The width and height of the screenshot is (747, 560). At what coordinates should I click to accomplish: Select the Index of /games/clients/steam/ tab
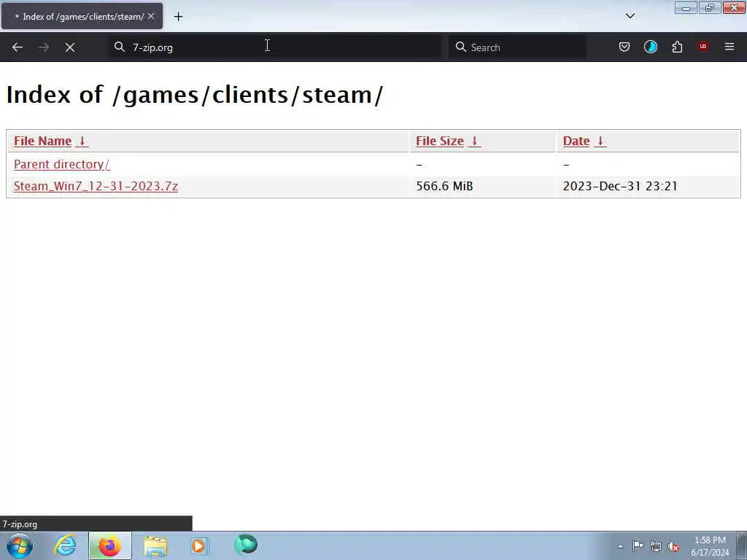click(82, 16)
